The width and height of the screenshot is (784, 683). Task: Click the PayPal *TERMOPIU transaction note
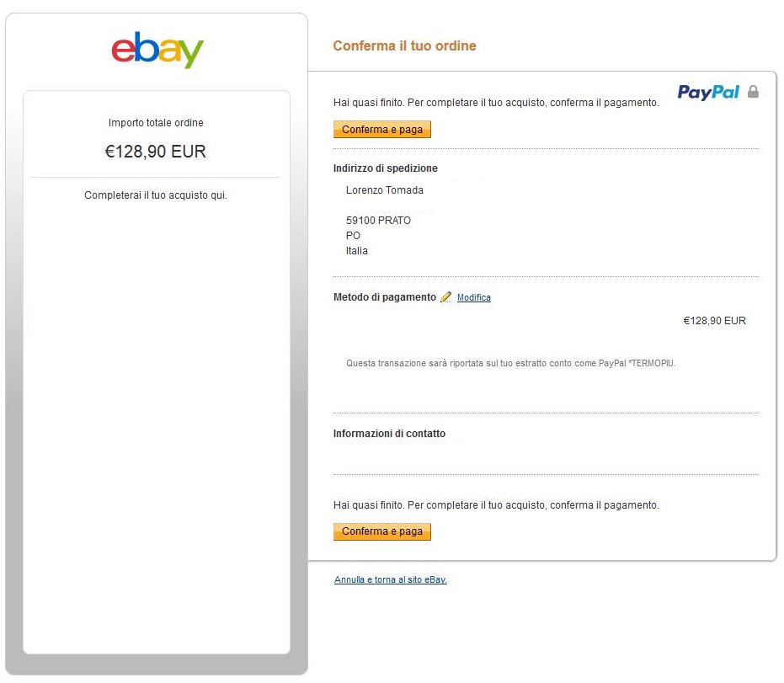[x=510, y=364]
